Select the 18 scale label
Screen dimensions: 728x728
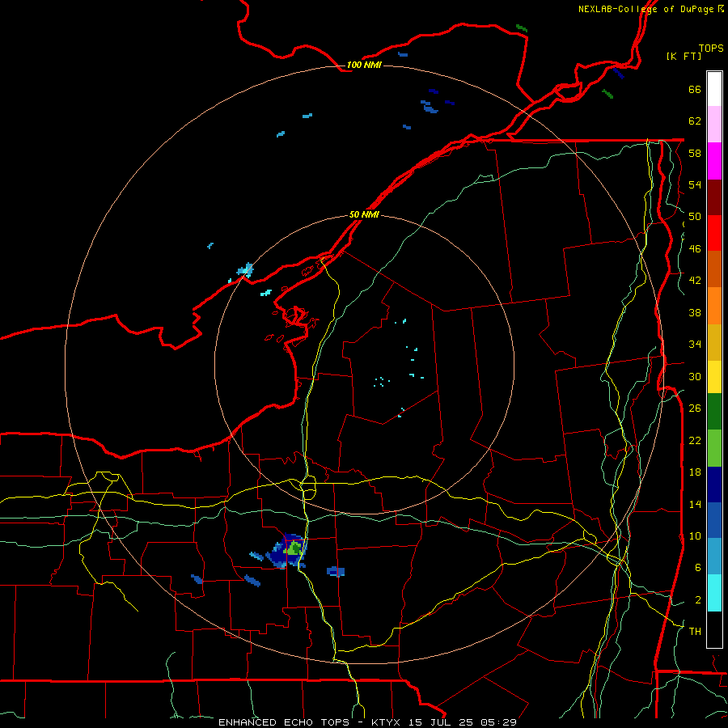pos(695,472)
